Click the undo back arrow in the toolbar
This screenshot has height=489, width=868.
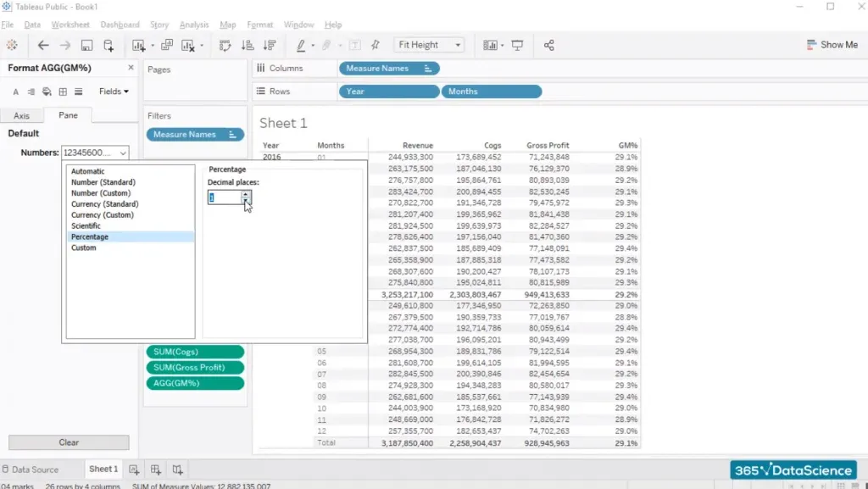[42, 45]
